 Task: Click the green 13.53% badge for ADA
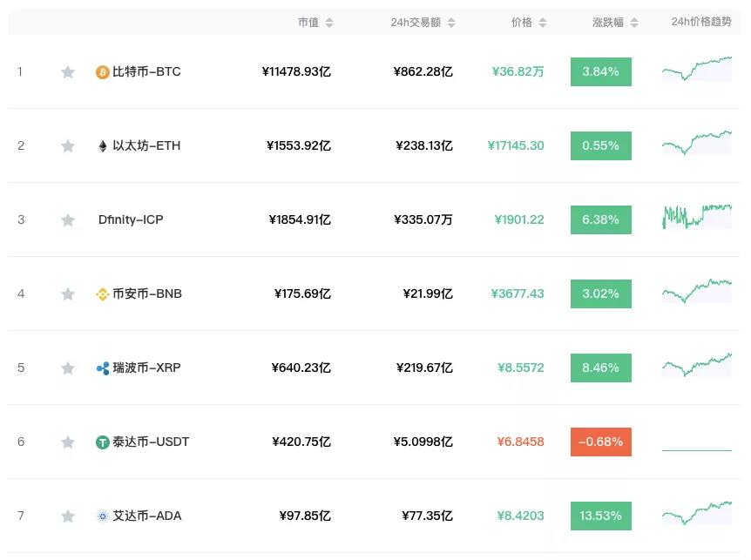(x=600, y=516)
